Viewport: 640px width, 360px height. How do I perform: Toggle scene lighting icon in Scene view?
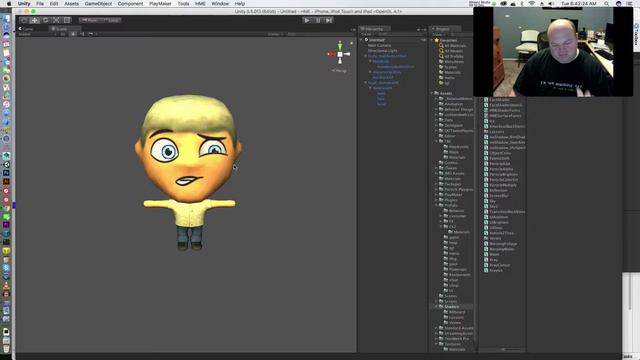click(x=73, y=34)
